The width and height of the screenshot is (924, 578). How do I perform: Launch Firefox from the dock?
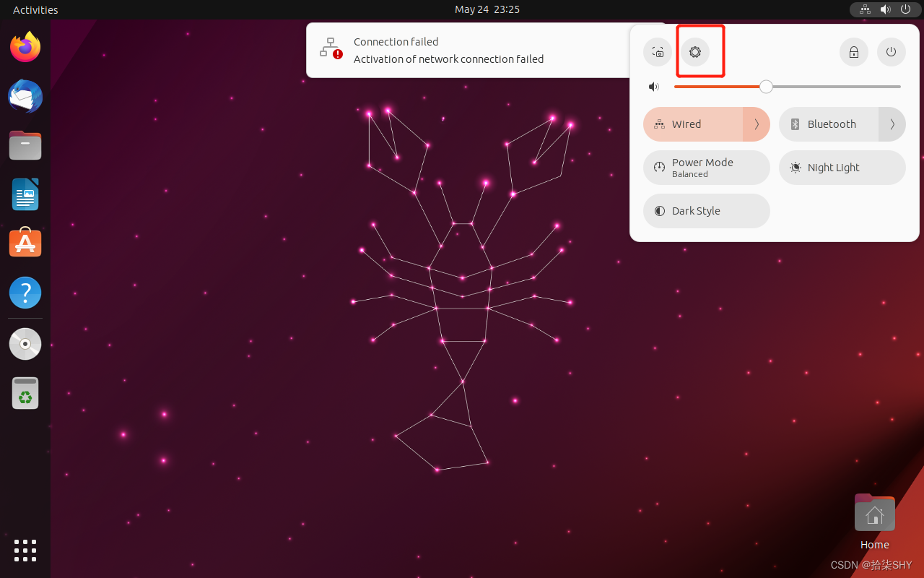[25, 46]
